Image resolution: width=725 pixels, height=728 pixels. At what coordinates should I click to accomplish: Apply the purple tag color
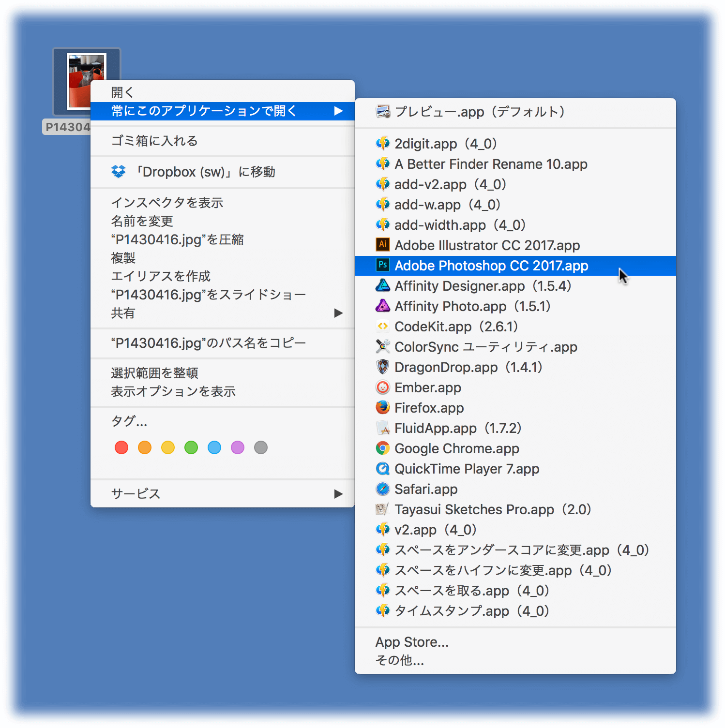(x=238, y=447)
